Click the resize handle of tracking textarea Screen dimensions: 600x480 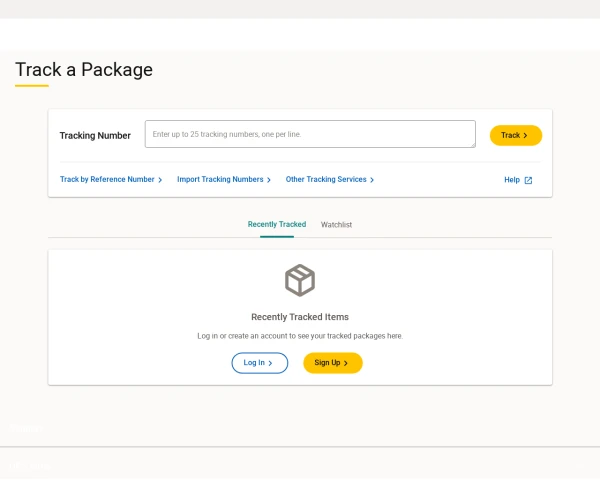click(x=473, y=145)
